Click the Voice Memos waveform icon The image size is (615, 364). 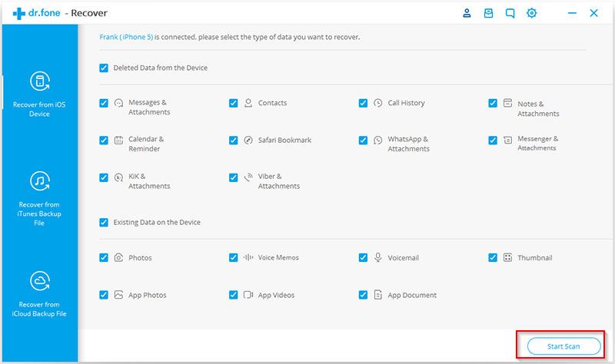coord(248,257)
